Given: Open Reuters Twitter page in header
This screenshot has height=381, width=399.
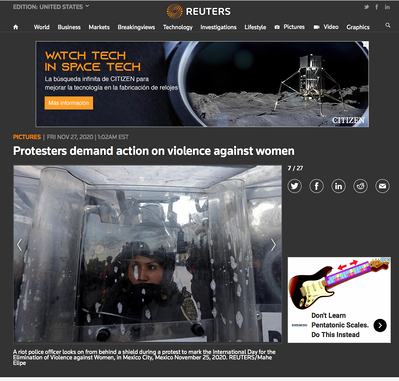Looking at the screenshot, I should (x=367, y=7).
